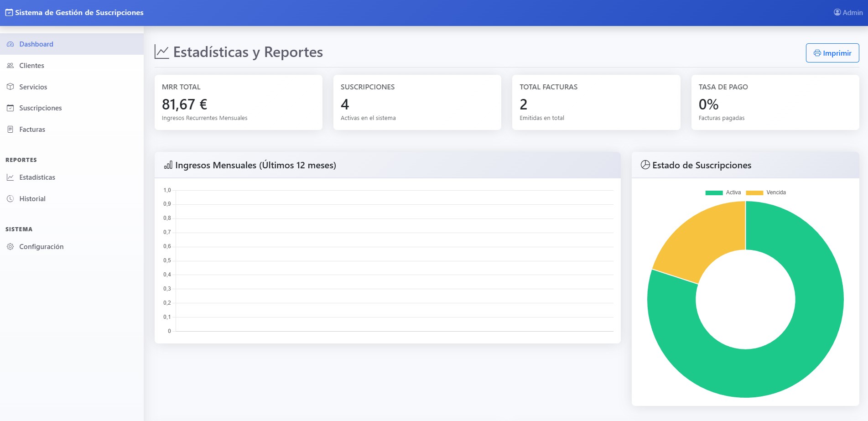
Task: Select Historial from the Reportes menu
Action: click(32, 198)
